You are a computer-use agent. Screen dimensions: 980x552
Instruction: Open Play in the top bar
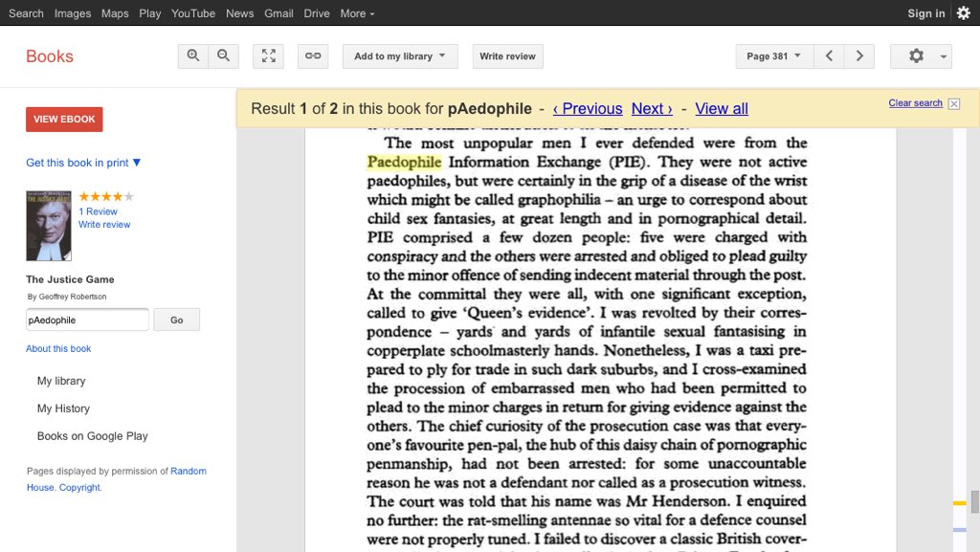(x=150, y=13)
